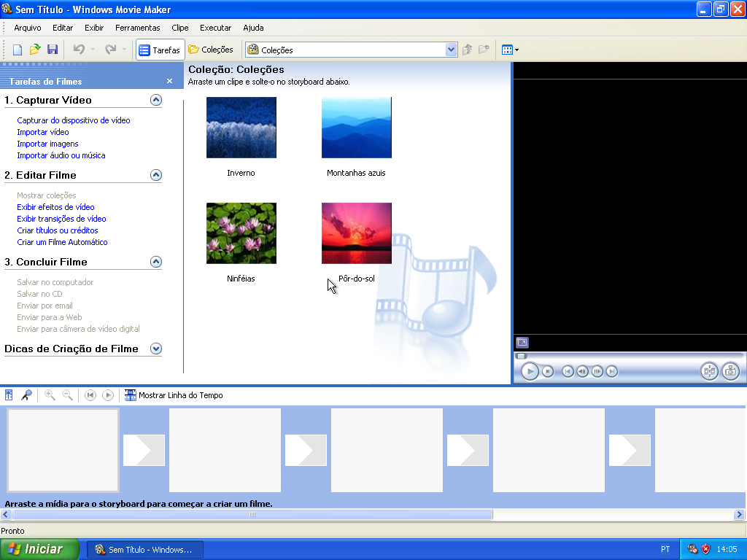Open the view mode button in toolbar
The height and width of the screenshot is (560, 747).
click(x=510, y=50)
